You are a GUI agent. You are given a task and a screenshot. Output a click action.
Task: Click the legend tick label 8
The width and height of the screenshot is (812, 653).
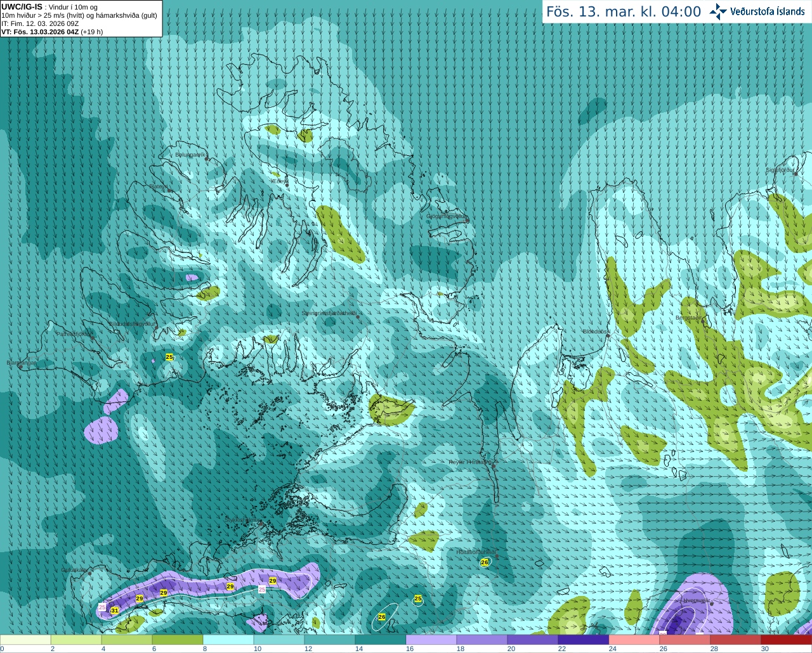[x=205, y=649]
